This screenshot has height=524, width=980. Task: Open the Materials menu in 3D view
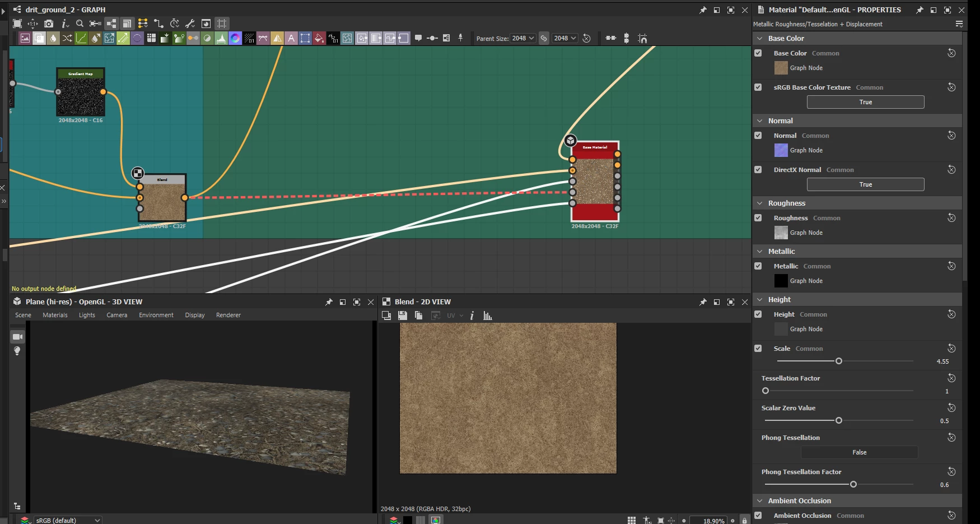(x=55, y=315)
